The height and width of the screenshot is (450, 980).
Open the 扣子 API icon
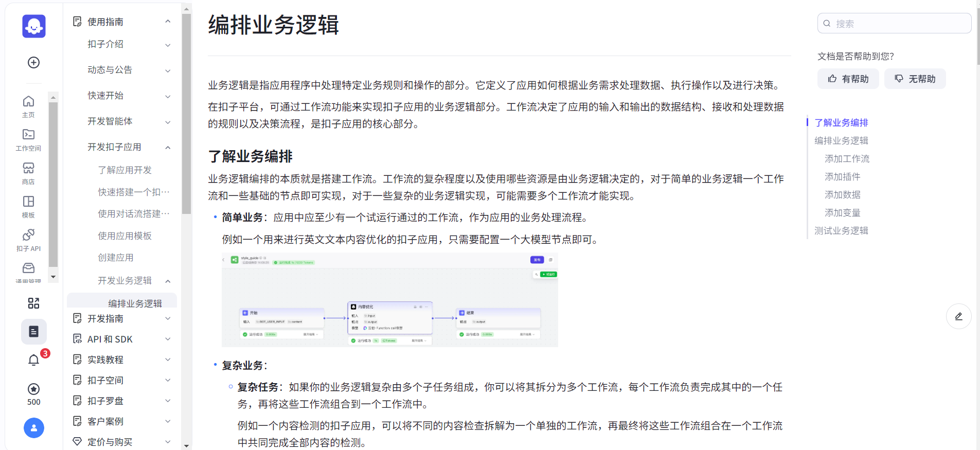tap(29, 240)
